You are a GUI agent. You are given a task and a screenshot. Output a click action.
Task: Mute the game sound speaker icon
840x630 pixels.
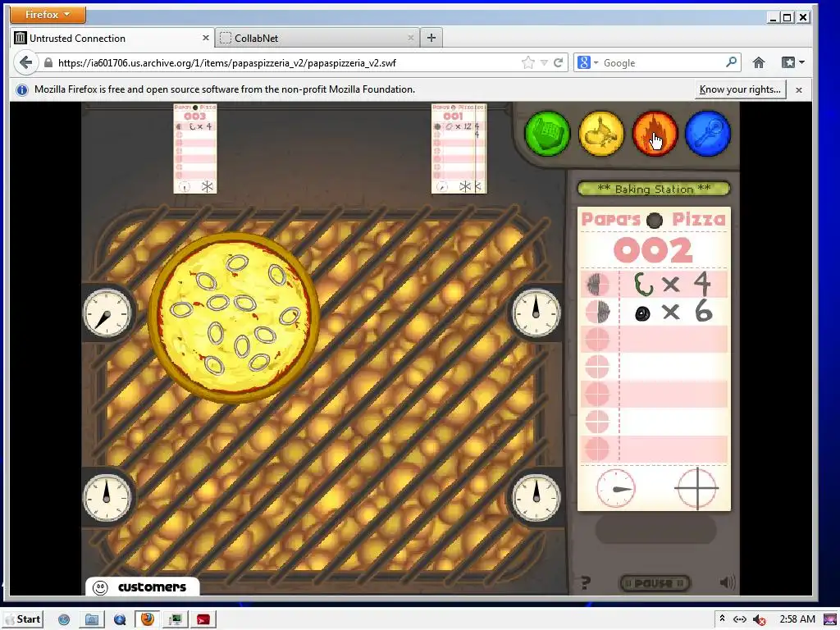pyautogui.click(x=727, y=582)
